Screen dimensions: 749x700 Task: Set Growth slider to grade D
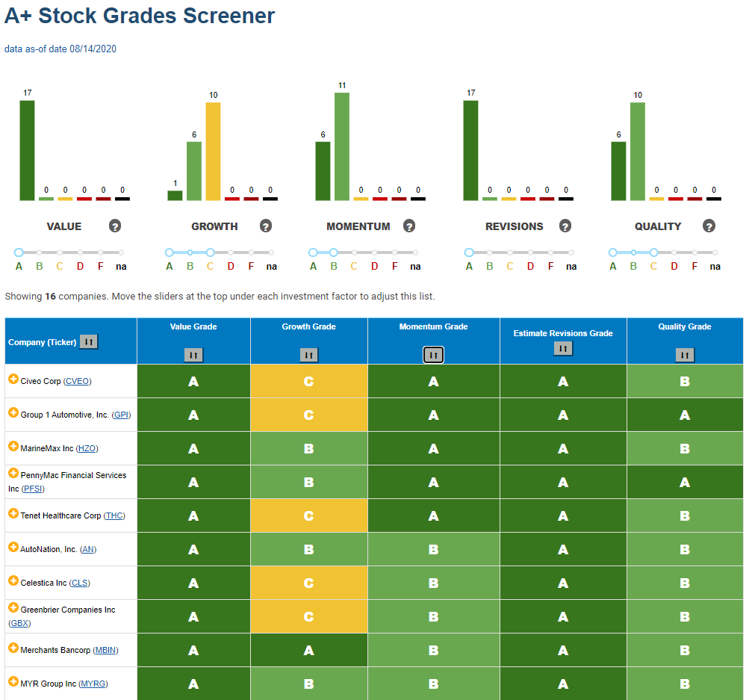coord(231,253)
